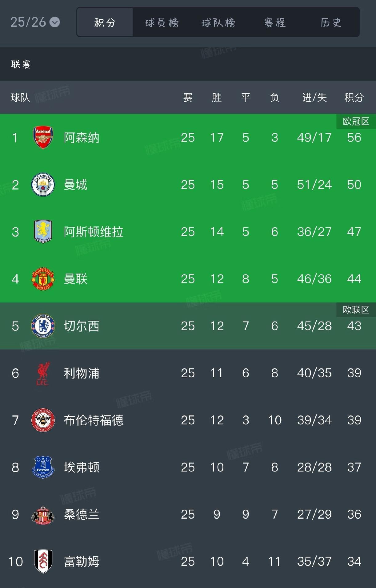Open team 阿森纳 from the standings

[x=82, y=138]
